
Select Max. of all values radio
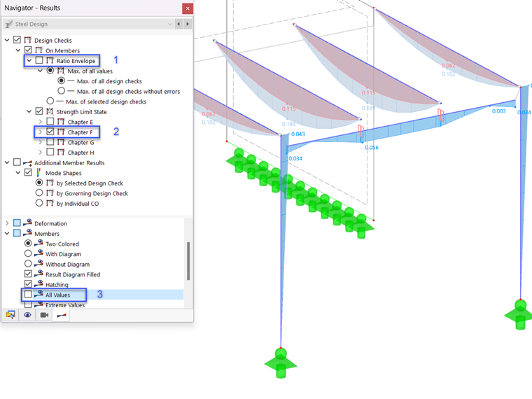coord(50,71)
